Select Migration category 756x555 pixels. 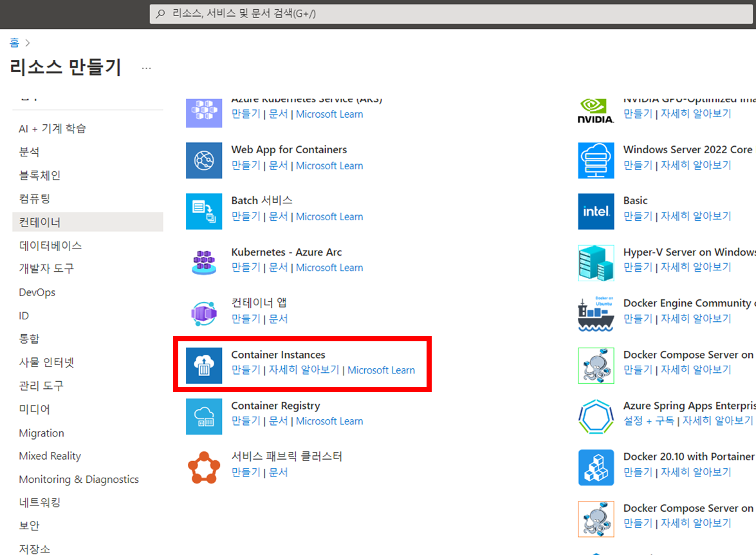88,433
